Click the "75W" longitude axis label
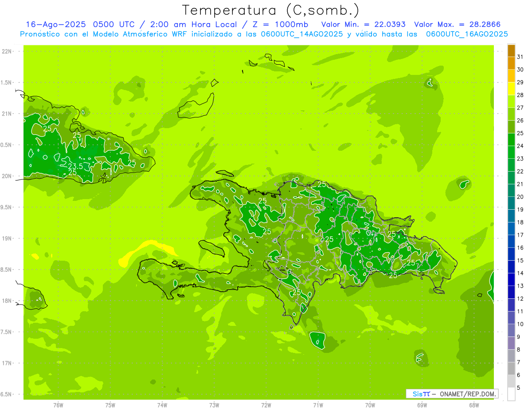Image resolution: width=532 pixels, height=411 pixels. pyautogui.click(x=110, y=405)
